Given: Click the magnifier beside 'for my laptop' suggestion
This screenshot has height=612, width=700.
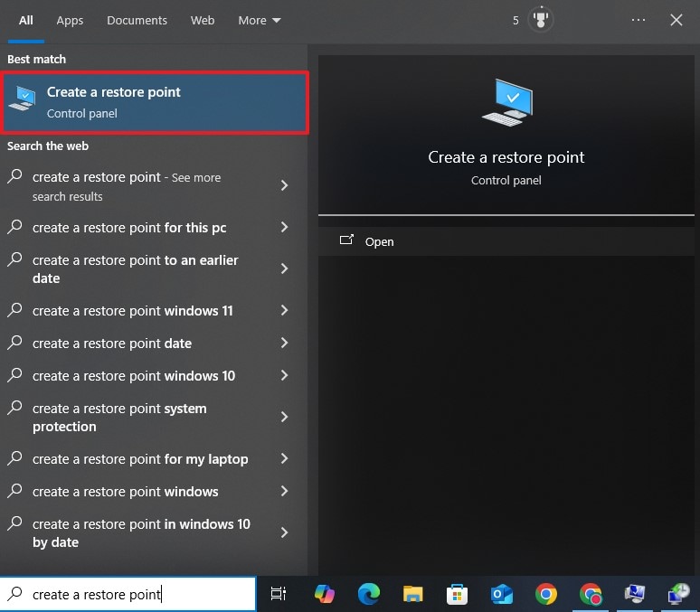Looking at the screenshot, I should coord(14,457).
